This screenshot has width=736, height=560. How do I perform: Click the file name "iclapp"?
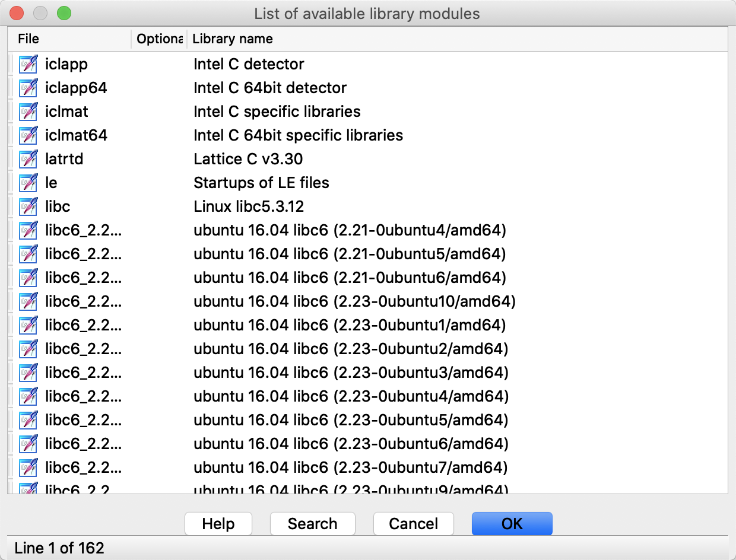66,64
